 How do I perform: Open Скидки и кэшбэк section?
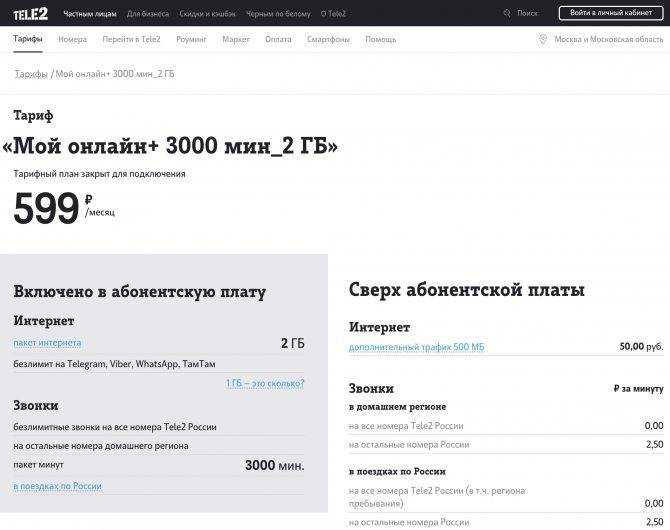207,14
